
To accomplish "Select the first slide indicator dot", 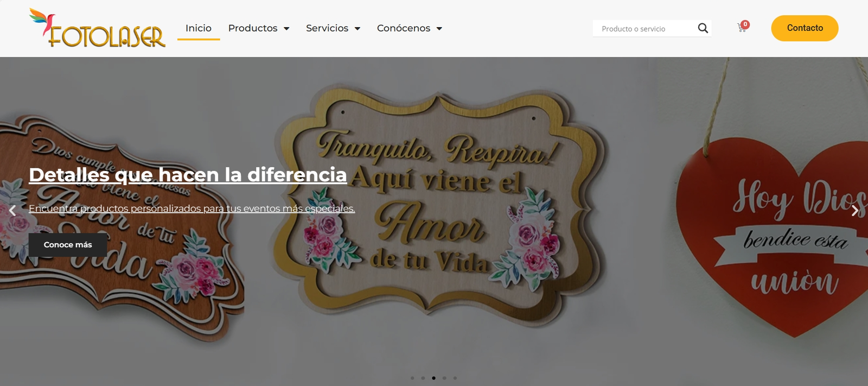I will click(x=412, y=378).
